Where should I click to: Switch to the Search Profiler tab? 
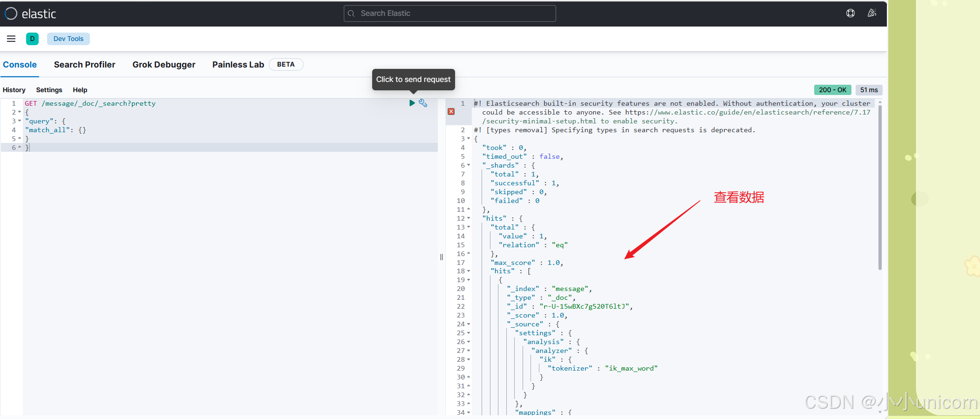pyautogui.click(x=84, y=65)
